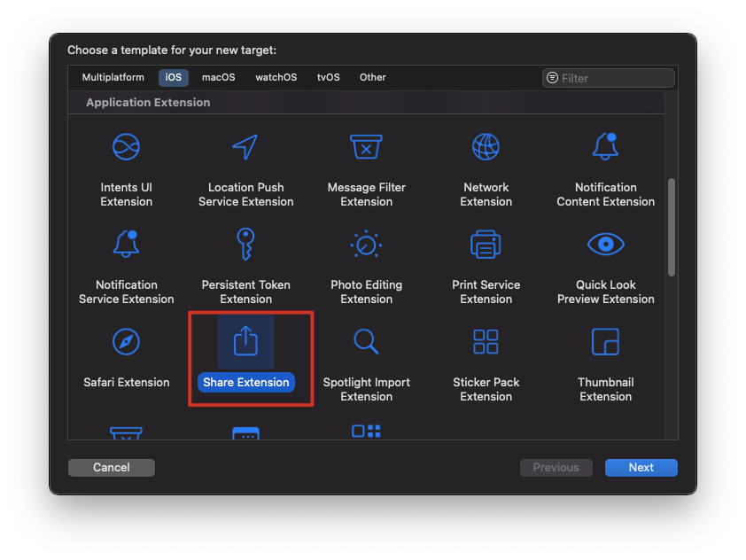Select the Quick Look Preview eye icon

(x=606, y=244)
